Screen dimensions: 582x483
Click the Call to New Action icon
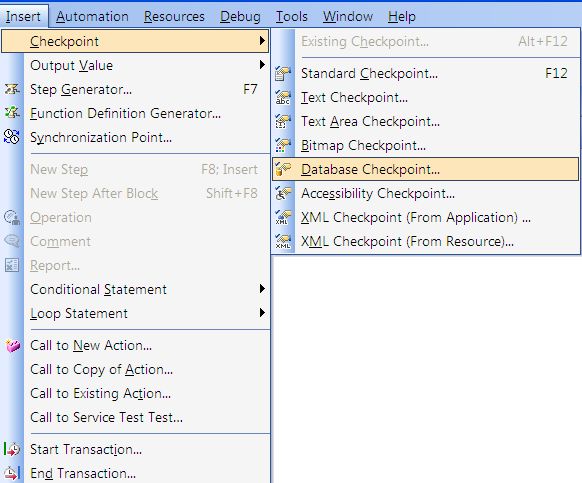point(13,345)
